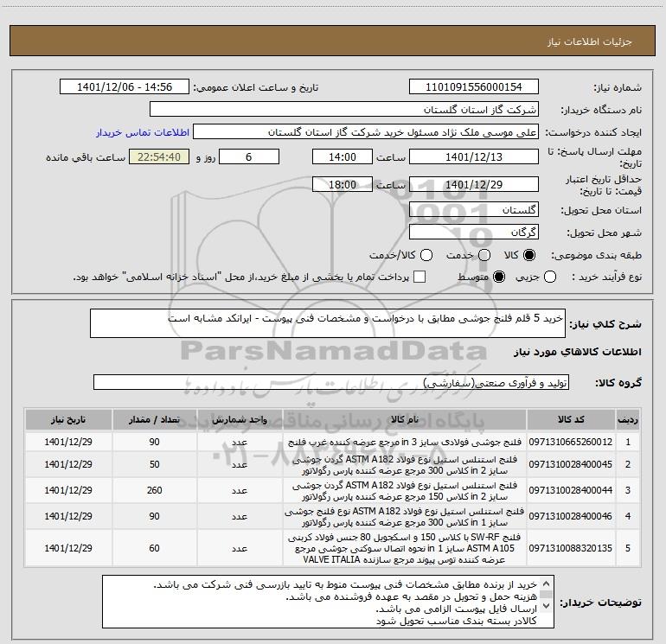Image resolution: width=666 pixels, height=644 pixels.
Task: Click the quantity 60 cell
Action: 154,548
